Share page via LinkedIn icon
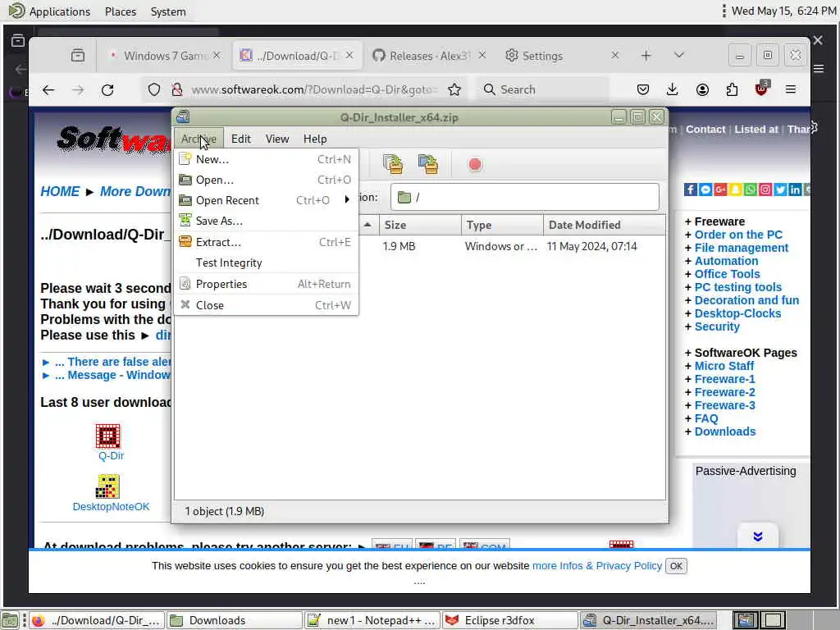Viewport: 840px width, 630px height. (x=795, y=189)
